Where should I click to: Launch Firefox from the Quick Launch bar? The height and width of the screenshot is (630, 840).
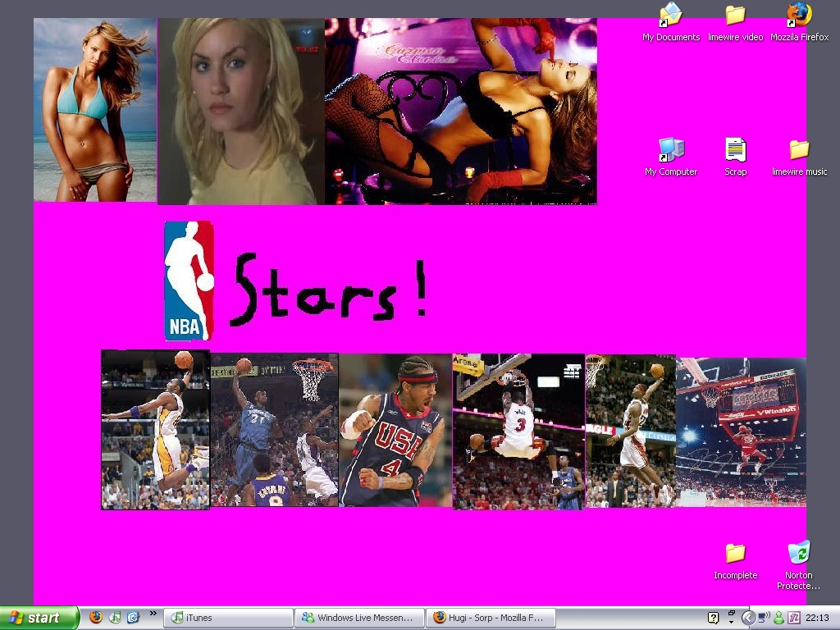[x=96, y=617]
